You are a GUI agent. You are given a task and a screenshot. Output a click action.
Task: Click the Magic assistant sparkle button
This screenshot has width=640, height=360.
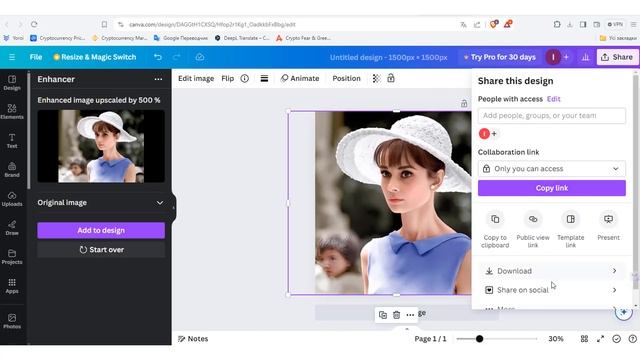tap(623, 312)
